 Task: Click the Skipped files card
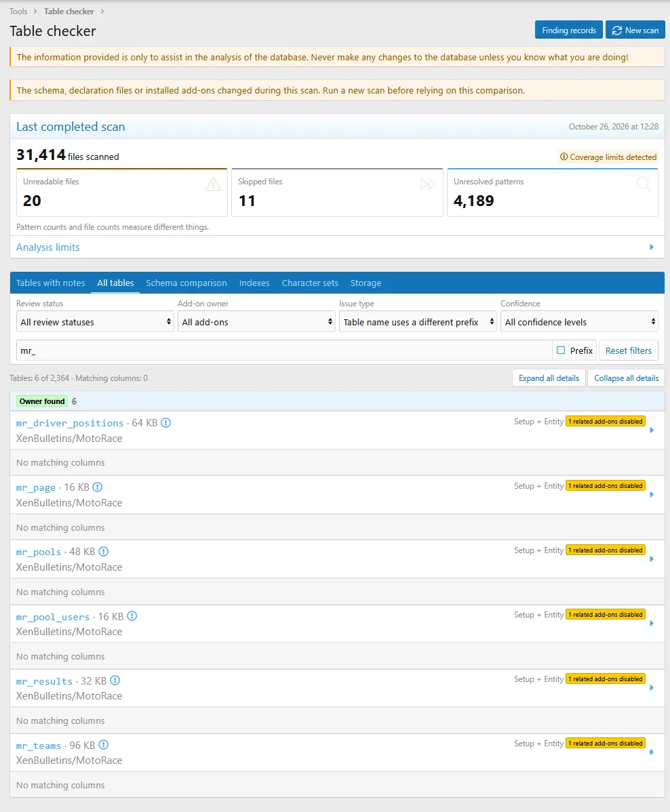coord(337,192)
